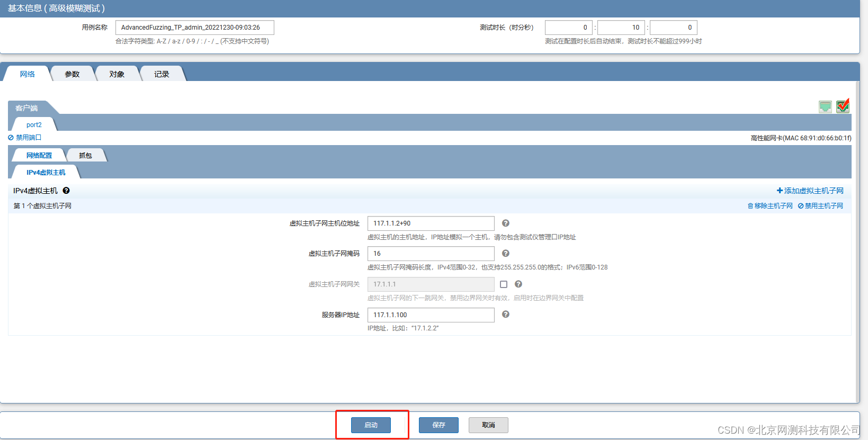Click the vertical scrollbar on the right
868x440 pixels.
pos(857,242)
